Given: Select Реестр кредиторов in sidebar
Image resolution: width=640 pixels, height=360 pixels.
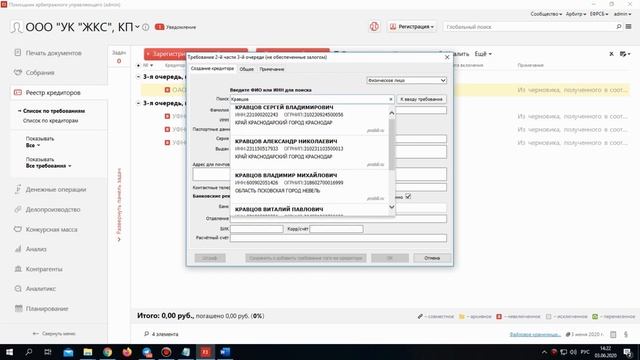Looking at the screenshot, I should point(53,93).
